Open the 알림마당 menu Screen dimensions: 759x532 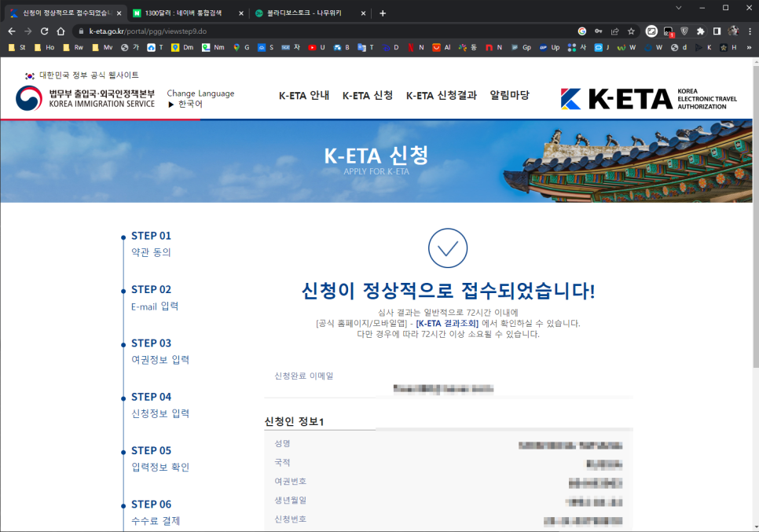point(509,95)
